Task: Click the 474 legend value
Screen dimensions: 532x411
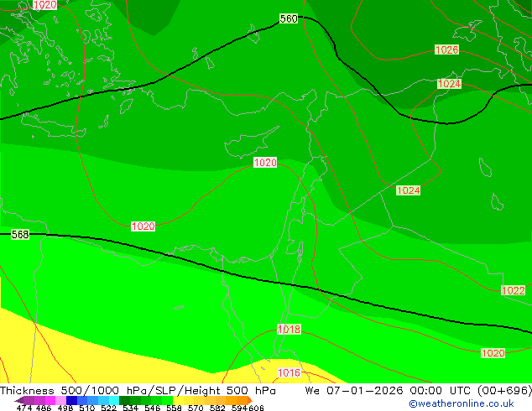Action: [24, 408]
